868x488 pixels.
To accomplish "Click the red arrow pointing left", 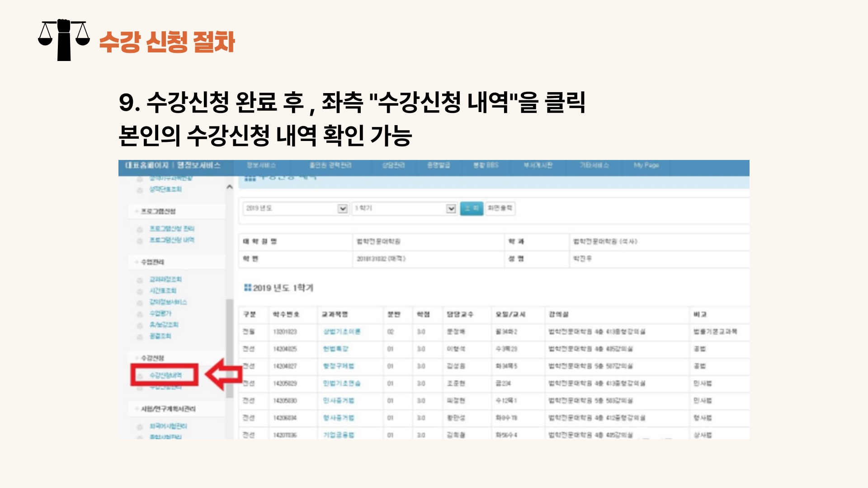I will [223, 374].
